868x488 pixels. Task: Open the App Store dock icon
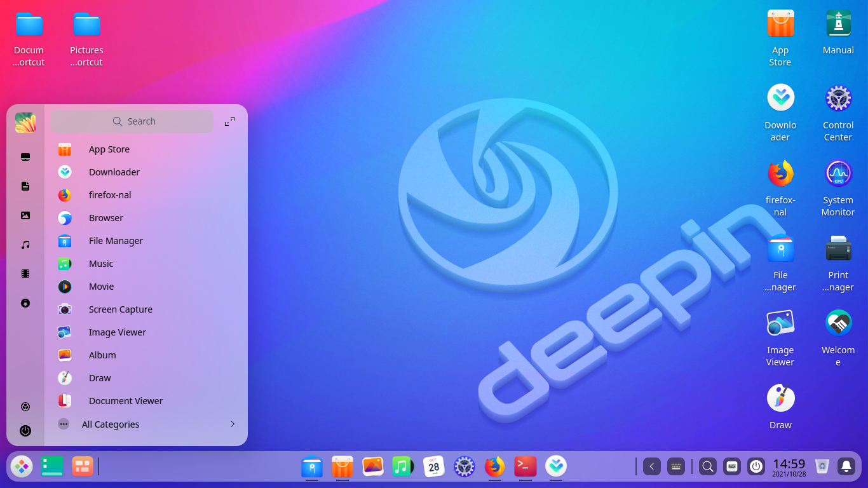click(x=342, y=467)
